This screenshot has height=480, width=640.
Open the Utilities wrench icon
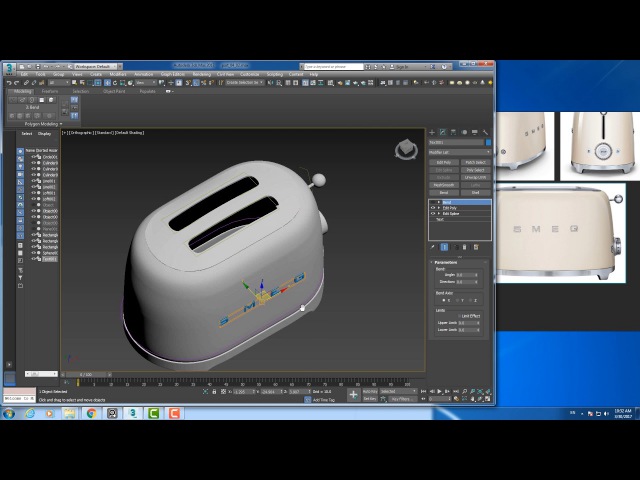(x=485, y=132)
